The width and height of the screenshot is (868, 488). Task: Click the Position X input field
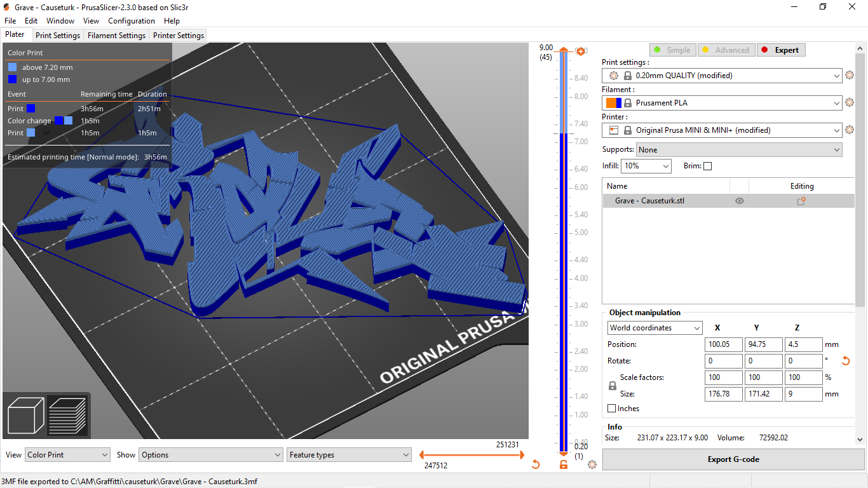pyautogui.click(x=724, y=344)
